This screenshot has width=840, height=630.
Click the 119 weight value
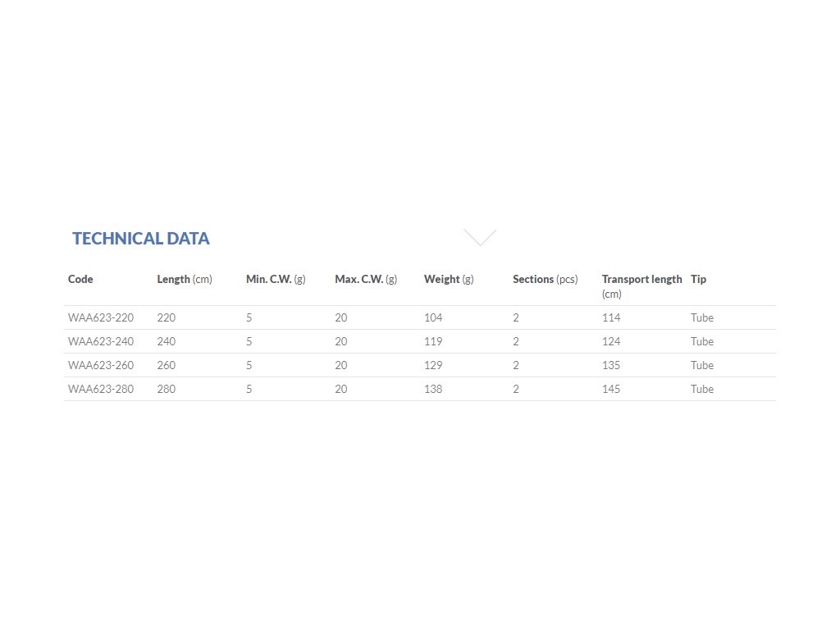coord(433,341)
